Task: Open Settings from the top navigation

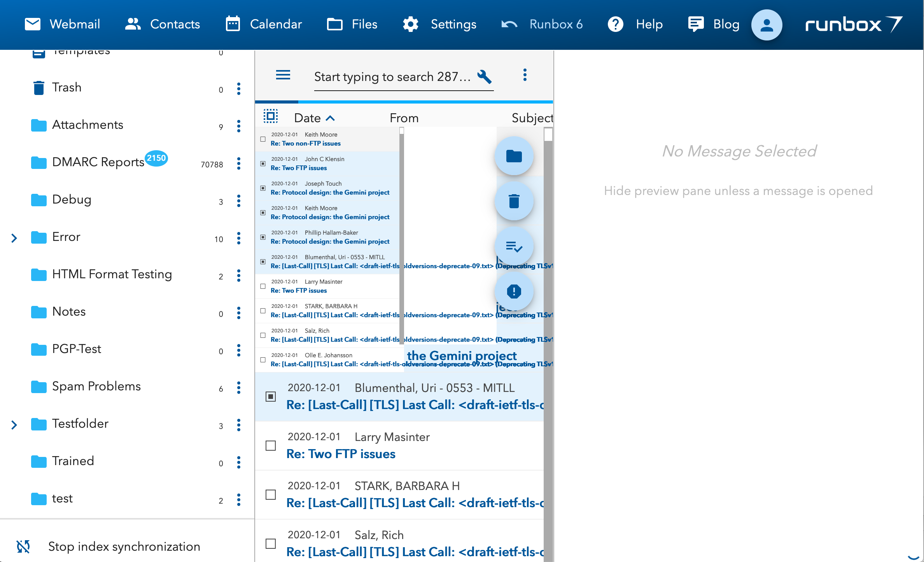Action: (x=439, y=24)
